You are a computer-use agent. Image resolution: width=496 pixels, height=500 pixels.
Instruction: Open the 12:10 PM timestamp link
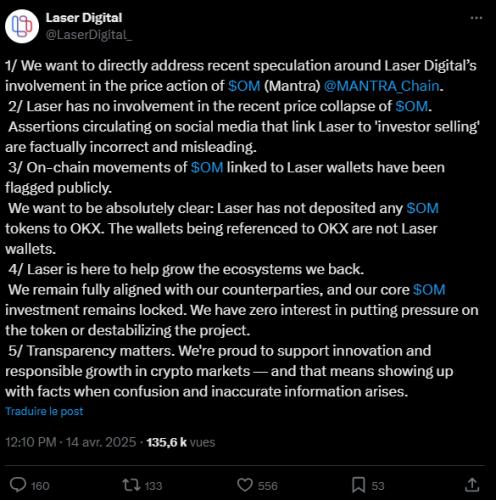click(31, 442)
